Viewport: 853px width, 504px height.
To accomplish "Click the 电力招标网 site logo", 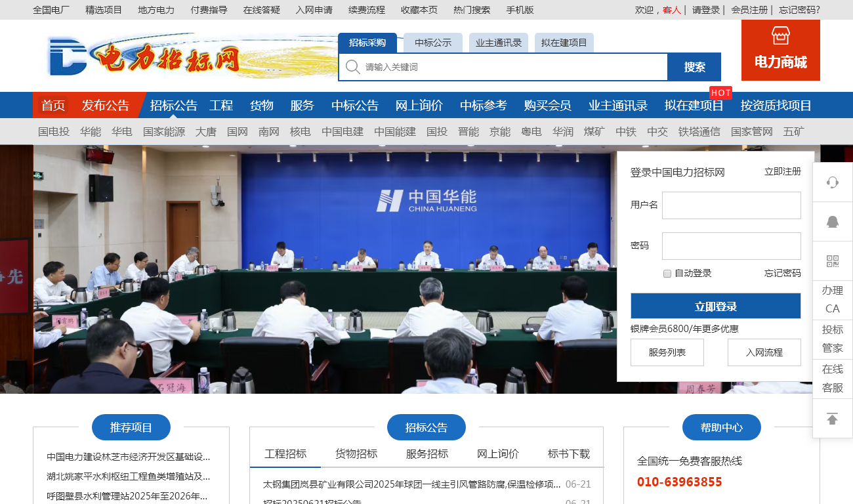I will pyautogui.click(x=144, y=55).
